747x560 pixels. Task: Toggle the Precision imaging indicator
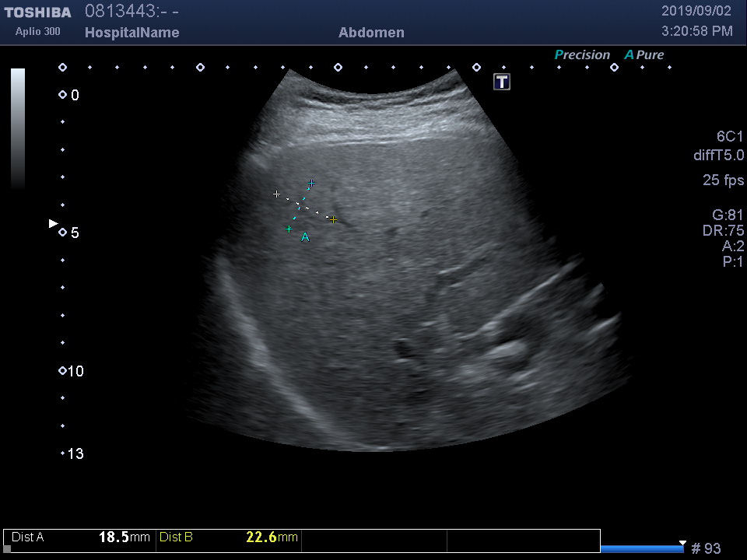(x=582, y=54)
